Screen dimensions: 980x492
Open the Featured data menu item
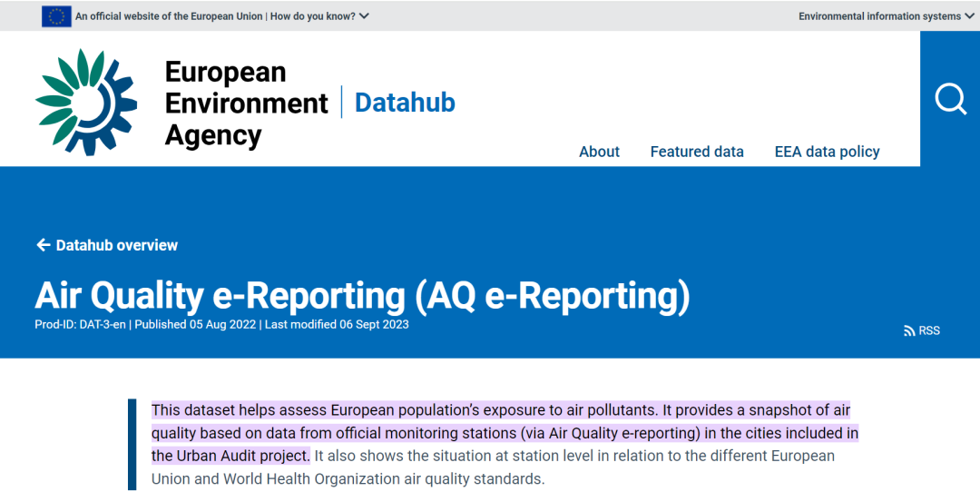(697, 152)
